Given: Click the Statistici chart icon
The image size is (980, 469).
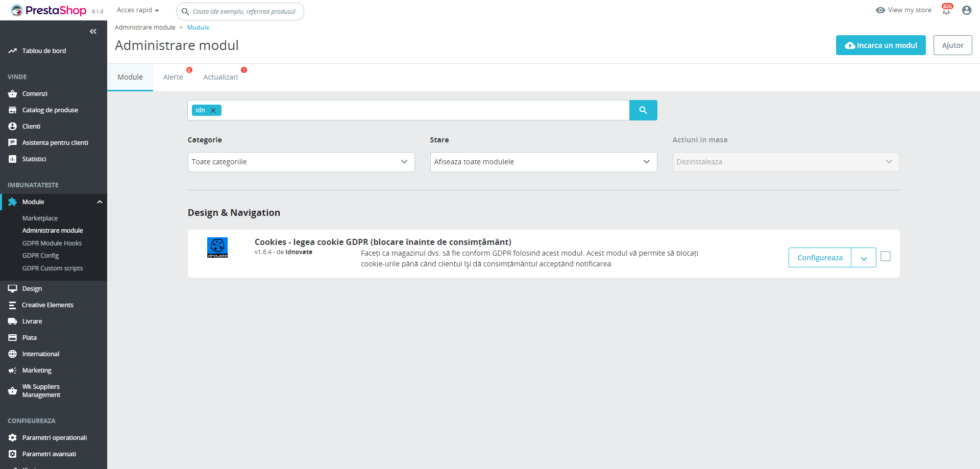Looking at the screenshot, I should pyautogui.click(x=13, y=159).
